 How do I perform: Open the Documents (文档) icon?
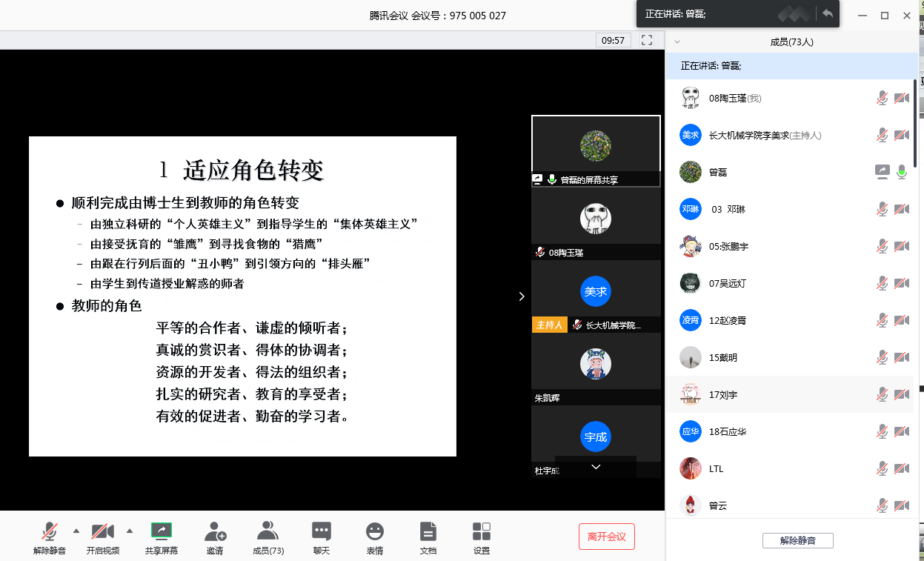[428, 531]
